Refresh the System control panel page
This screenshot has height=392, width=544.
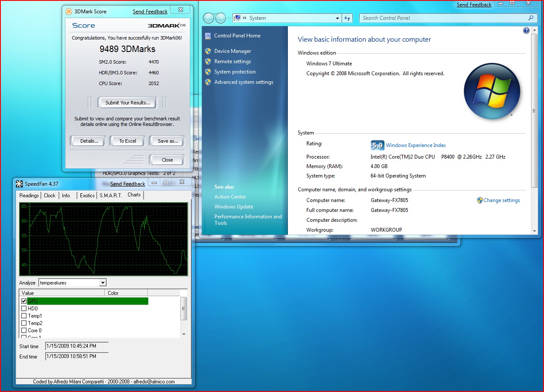point(348,18)
